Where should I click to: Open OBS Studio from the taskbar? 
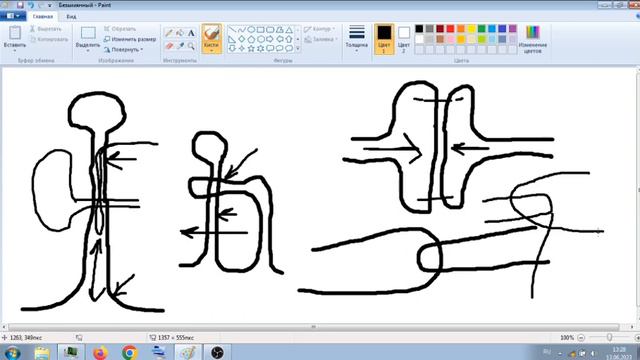(x=217, y=352)
